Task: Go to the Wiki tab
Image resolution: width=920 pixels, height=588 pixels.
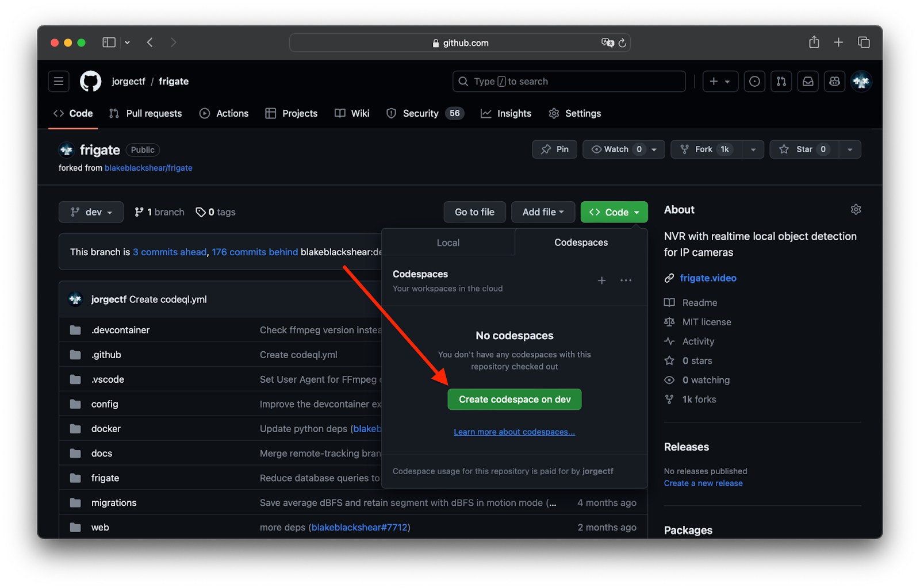Action: tap(352, 114)
